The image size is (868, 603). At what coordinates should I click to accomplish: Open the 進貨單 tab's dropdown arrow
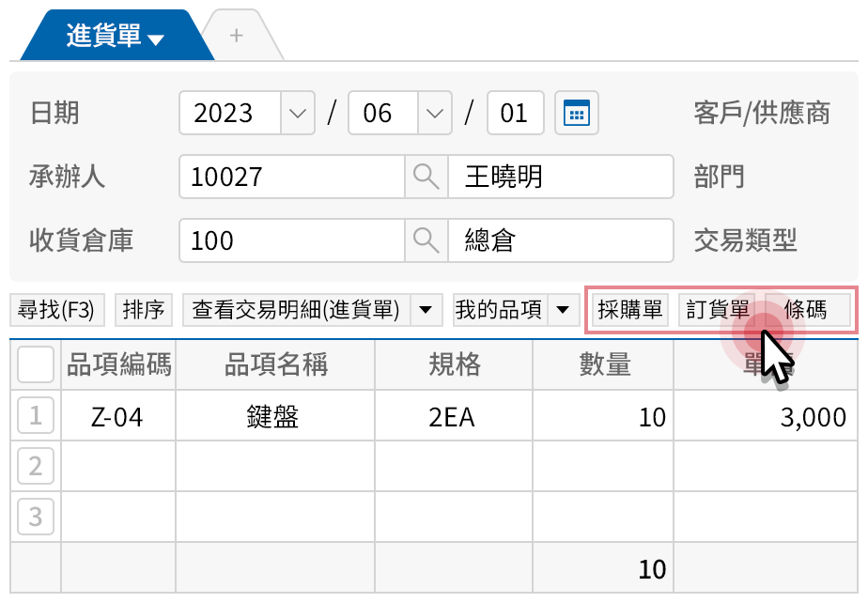click(156, 34)
